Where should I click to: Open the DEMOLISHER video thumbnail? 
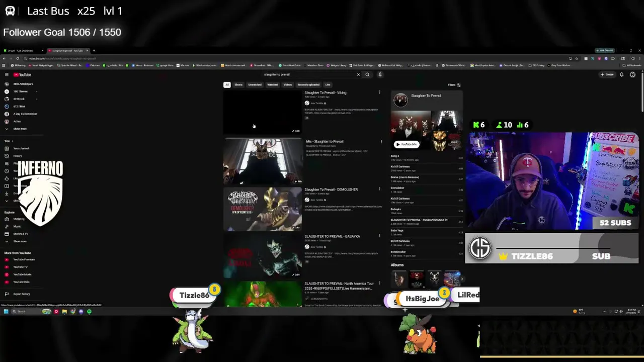(x=263, y=209)
